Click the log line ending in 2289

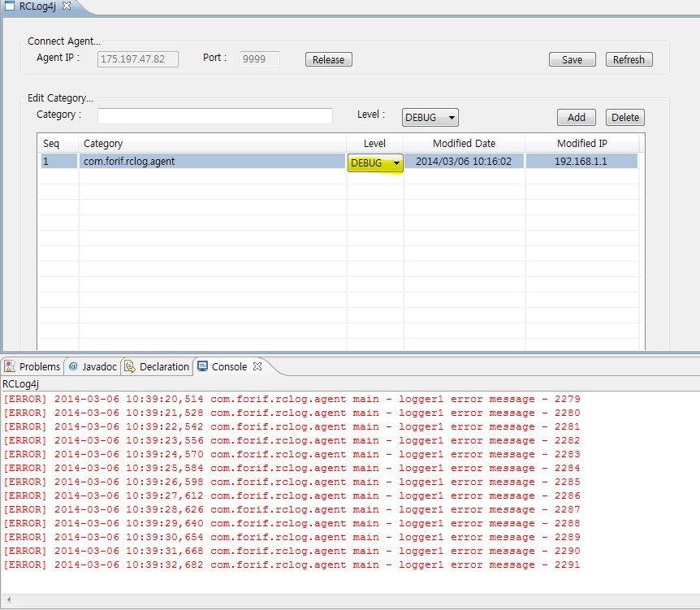292,538
